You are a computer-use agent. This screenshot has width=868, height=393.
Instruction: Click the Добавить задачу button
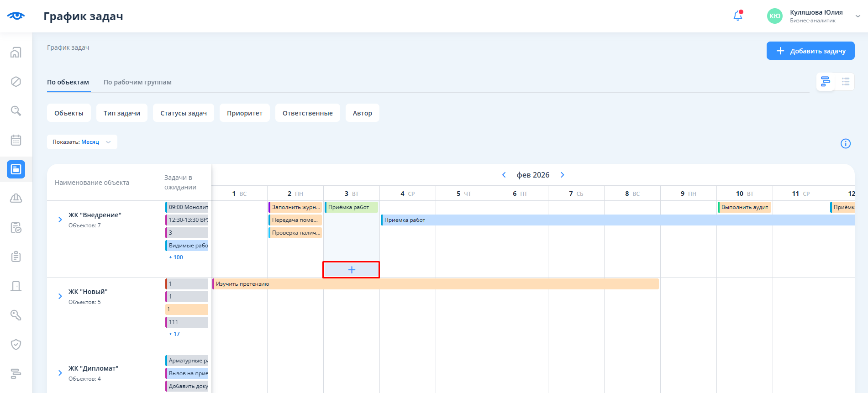pos(810,51)
